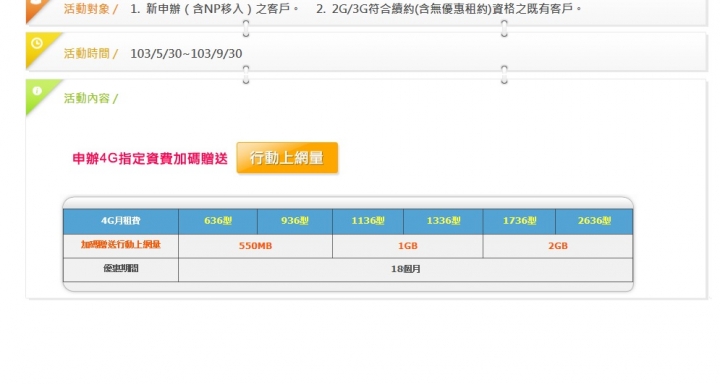Viewport: 720px width, 384px height.
Task: Select the 1336型 column header
Action: [443, 221]
